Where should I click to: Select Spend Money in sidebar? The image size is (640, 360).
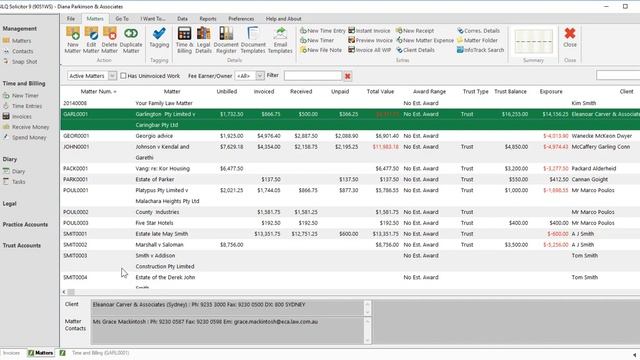24,138
